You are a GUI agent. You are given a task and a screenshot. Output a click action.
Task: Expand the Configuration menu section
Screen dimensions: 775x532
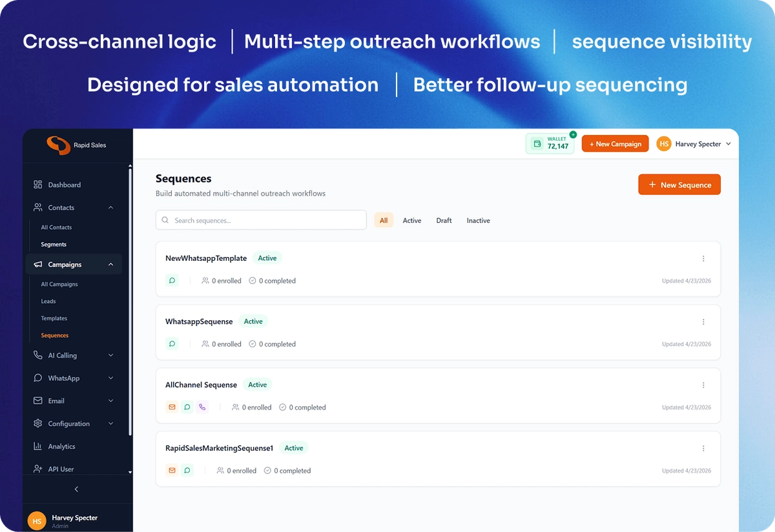110,424
